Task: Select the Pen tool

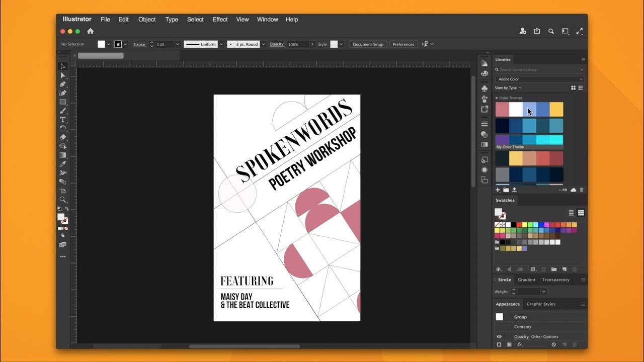Action: click(x=63, y=84)
